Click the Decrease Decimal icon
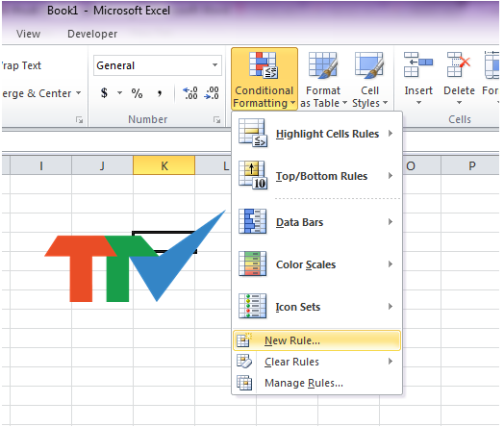The image size is (504, 427). coord(212,93)
